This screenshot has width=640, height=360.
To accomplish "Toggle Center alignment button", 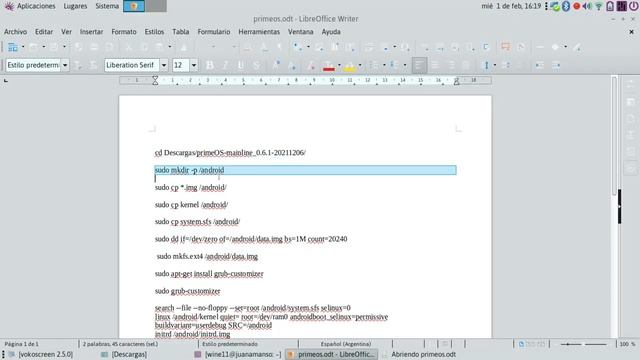I will tap(435, 65).
